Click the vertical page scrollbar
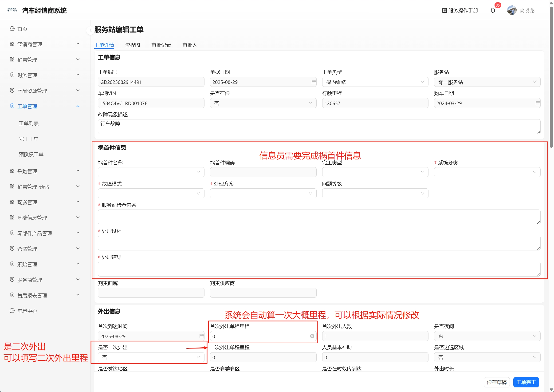This screenshot has width=554, height=392. (551, 77)
